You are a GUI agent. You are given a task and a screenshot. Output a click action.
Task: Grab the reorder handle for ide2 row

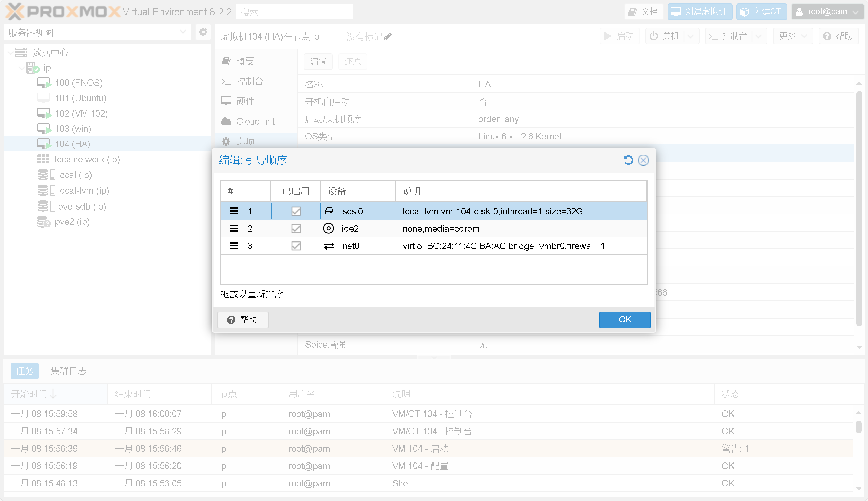pos(234,228)
